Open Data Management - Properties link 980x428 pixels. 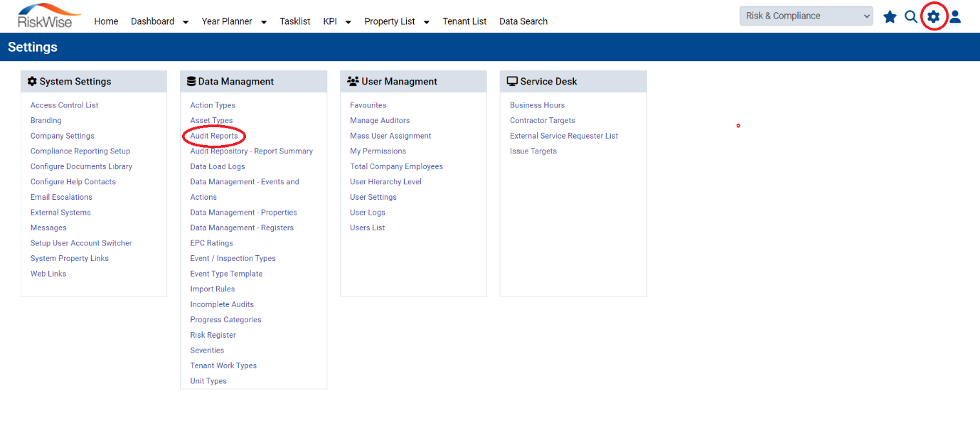click(x=243, y=213)
